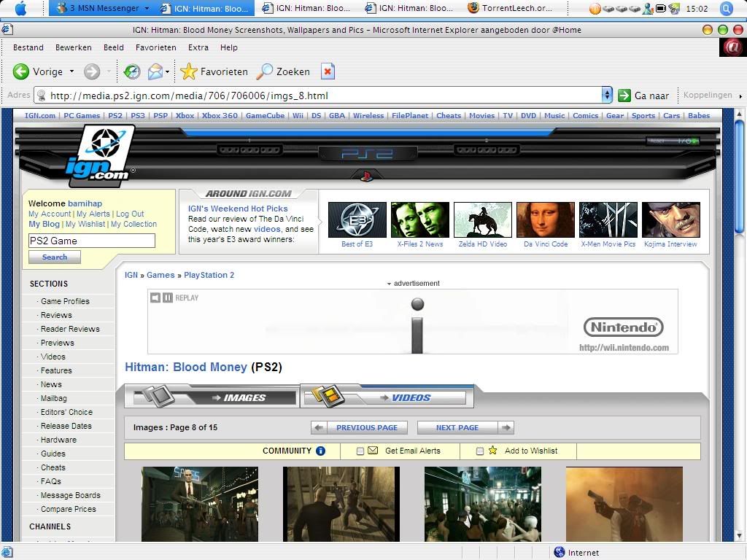Click the orange round tray icon
Viewport: 747px width, 560px height.
[595, 9]
